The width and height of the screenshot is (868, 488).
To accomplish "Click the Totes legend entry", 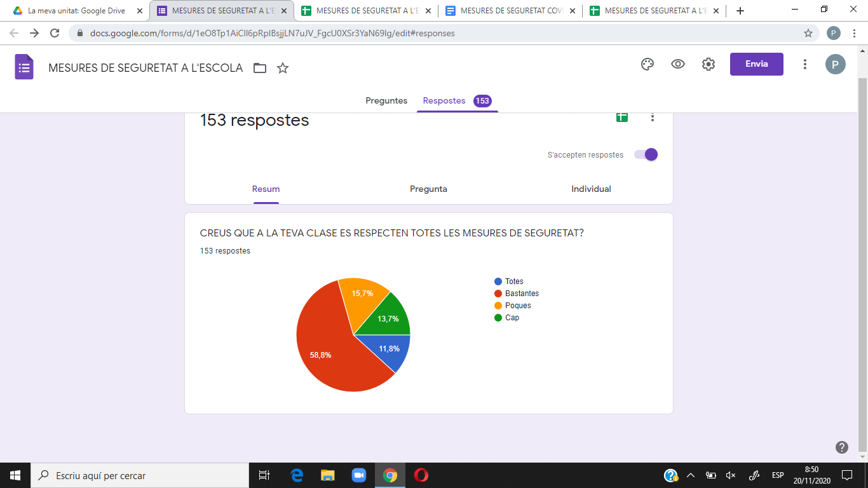I will 509,281.
